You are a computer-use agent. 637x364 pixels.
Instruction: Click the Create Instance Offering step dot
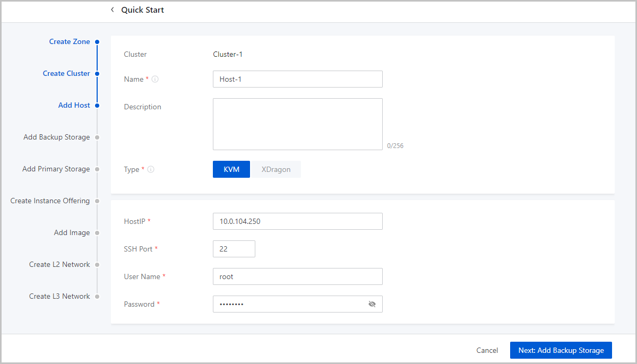click(97, 201)
